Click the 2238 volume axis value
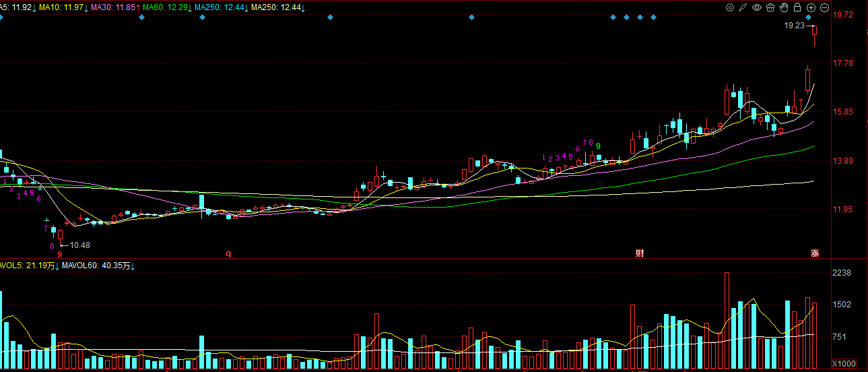868x372 pixels. click(x=842, y=273)
